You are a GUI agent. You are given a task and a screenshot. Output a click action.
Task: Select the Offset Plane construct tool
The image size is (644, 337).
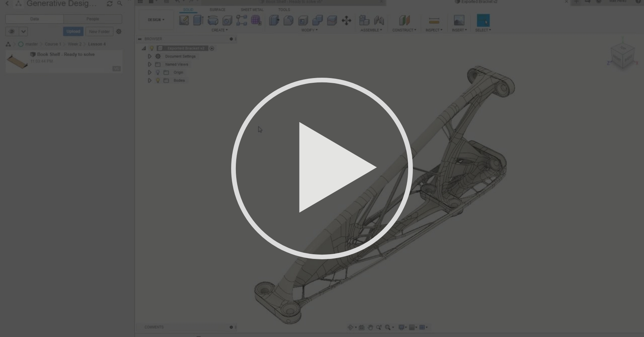tap(404, 20)
